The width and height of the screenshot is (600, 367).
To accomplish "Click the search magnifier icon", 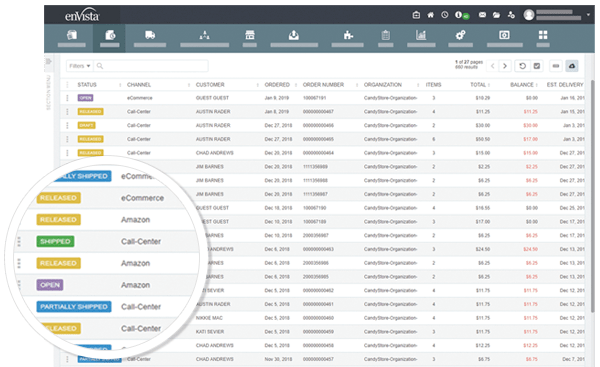I will tap(100, 66).
